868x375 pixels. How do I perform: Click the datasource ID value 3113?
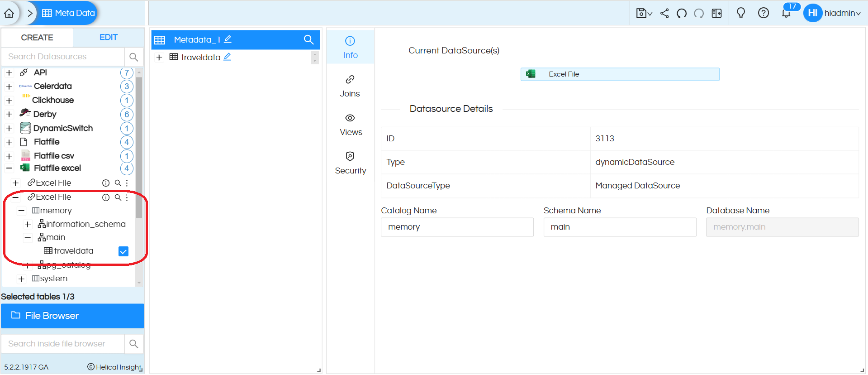pos(605,139)
